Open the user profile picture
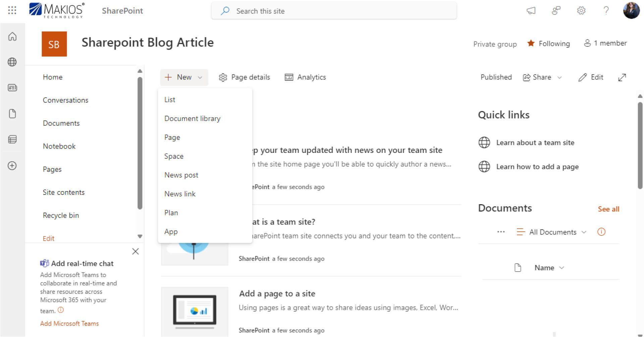Image resolution: width=644 pixels, height=337 pixels. tap(631, 11)
